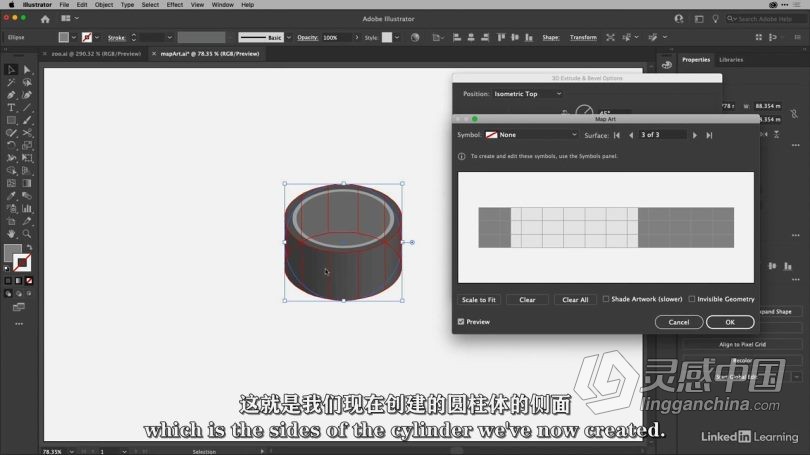Go to last surface in Map Art

pyautogui.click(x=709, y=135)
